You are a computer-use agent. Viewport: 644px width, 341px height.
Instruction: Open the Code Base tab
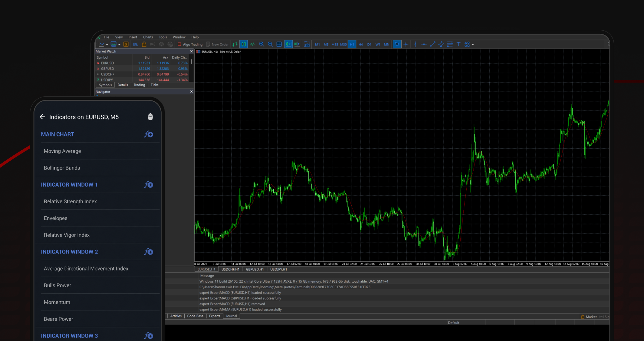pos(195,316)
